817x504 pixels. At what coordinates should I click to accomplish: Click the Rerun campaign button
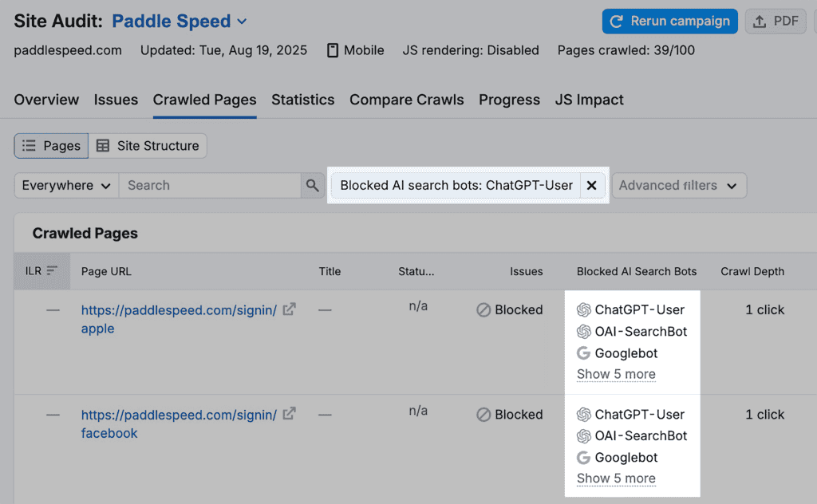click(x=669, y=21)
